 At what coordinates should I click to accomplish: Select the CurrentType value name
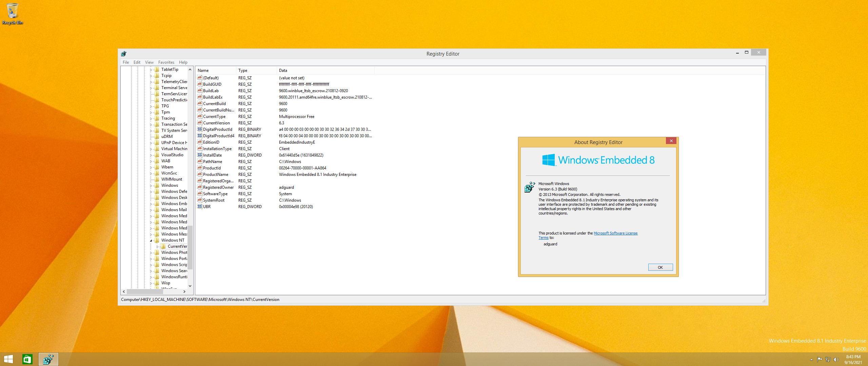pos(214,117)
